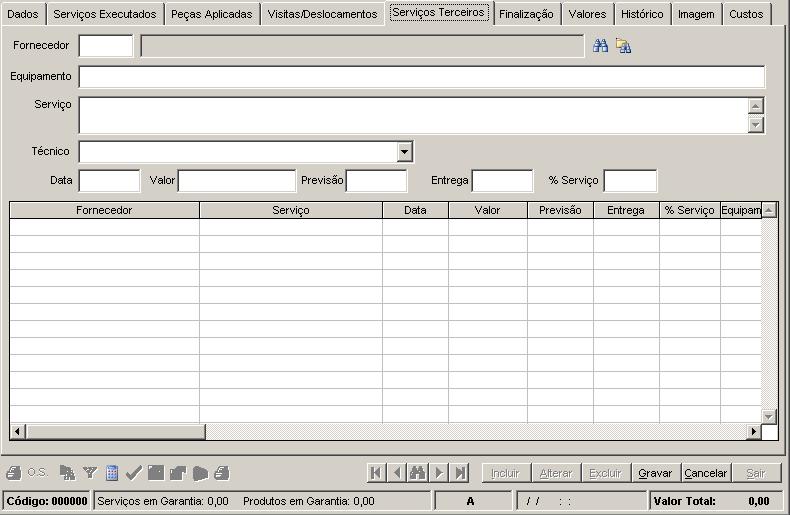Click the Entrega column header in grid
The height and width of the screenshot is (515, 790).
[x=626, y=210]
